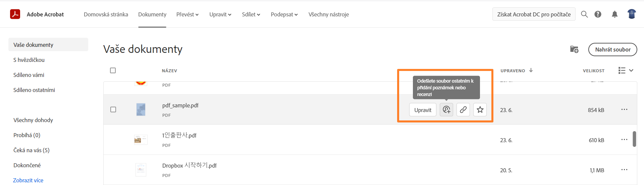Copy link icon for pdf_sample.pdf
644x185 pixels.
[463, 110]
